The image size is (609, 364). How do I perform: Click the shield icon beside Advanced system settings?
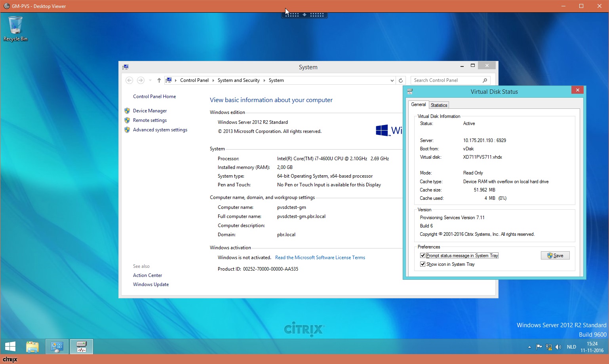(x=127, y=130)
